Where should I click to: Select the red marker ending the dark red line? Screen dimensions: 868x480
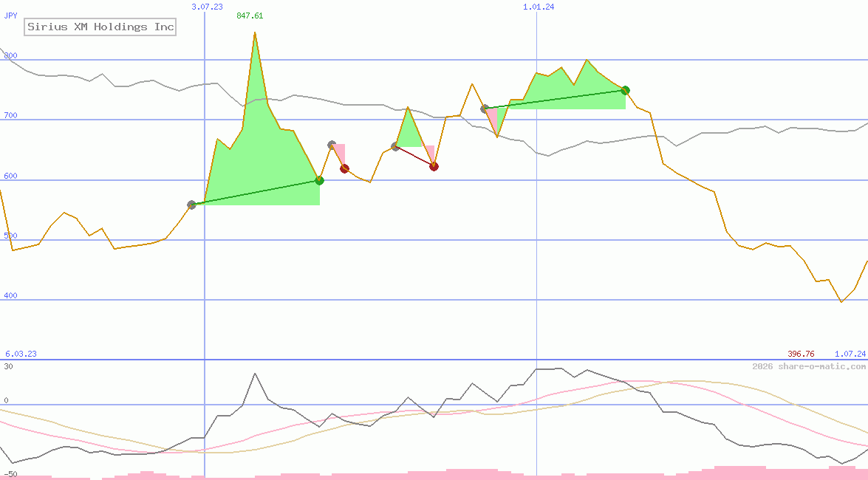pos(434,166)
